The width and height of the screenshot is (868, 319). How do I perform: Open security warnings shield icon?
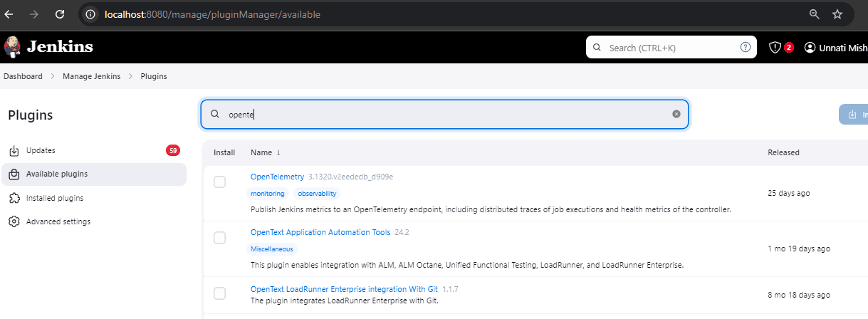pyautogui.click(x=775, y=48)
